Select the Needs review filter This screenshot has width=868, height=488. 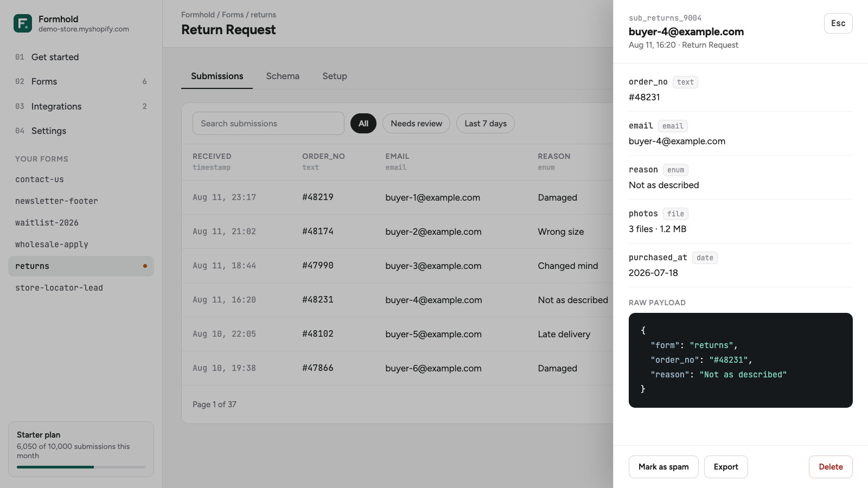[x=417, y=124]
